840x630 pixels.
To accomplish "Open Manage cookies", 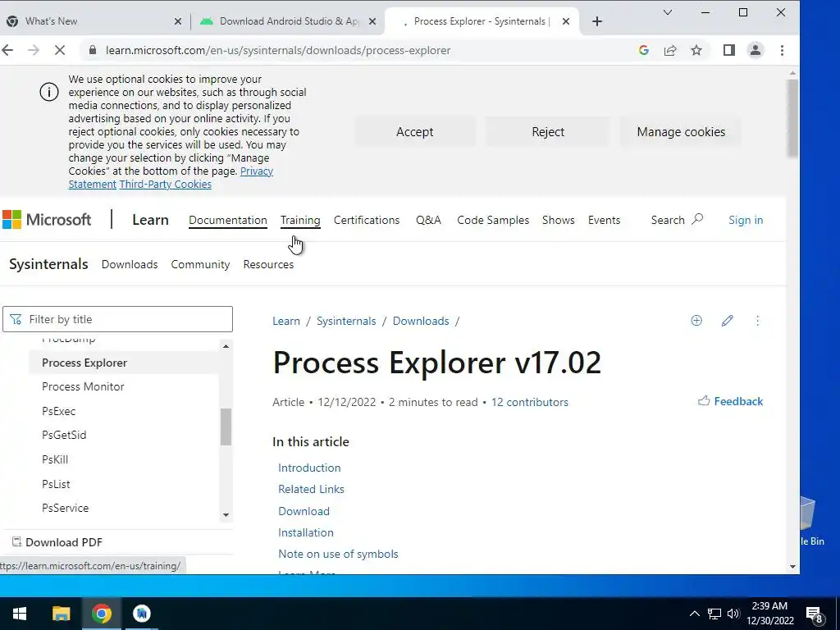I will (x=681, y=132).
